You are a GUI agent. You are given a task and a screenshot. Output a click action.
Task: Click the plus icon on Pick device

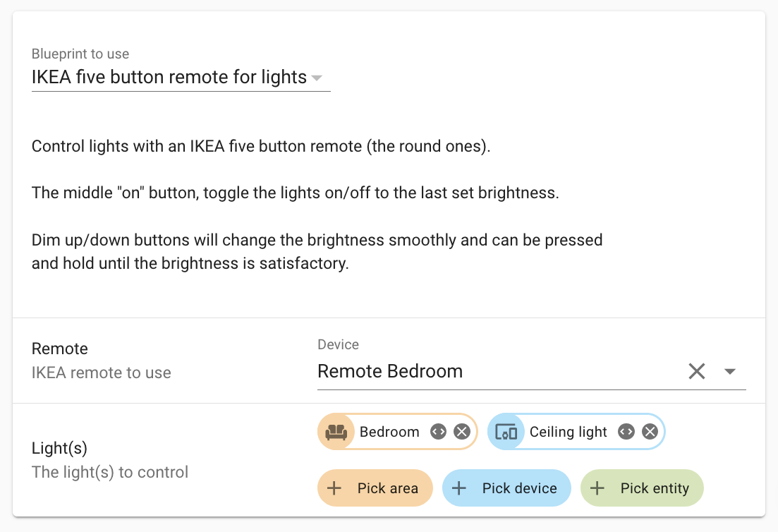click(x=460, y=488)
